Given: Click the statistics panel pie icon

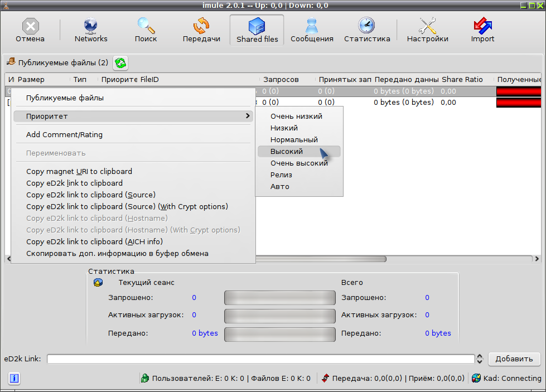Looking at the screenshot, I should (98, 282).
